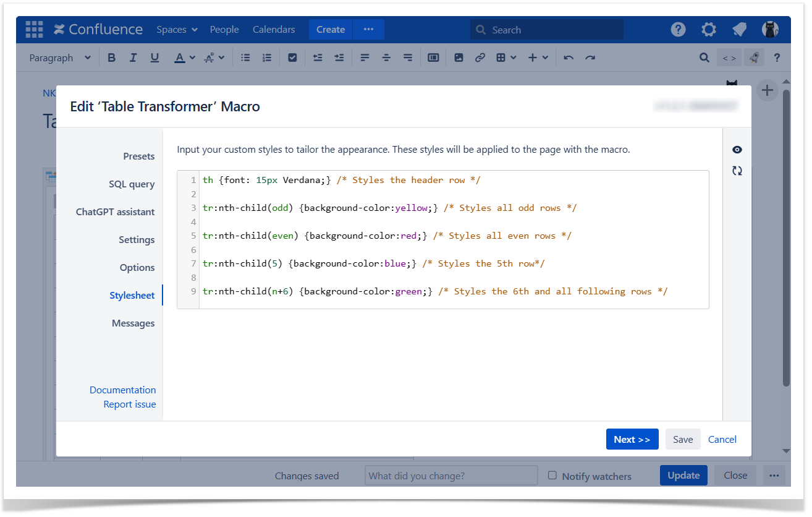812x517 pixels.
Task: Click the insert image icon in toolbar
Action: pyautogui.click(x=459, y=58)
